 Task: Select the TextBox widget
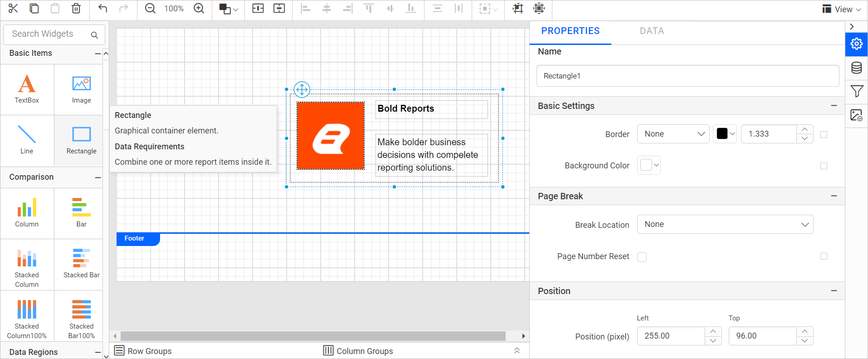tap(27, 89)
